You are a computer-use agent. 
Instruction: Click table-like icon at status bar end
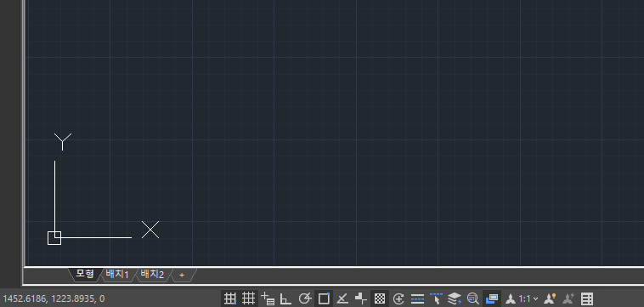click(x=587, y=298)
